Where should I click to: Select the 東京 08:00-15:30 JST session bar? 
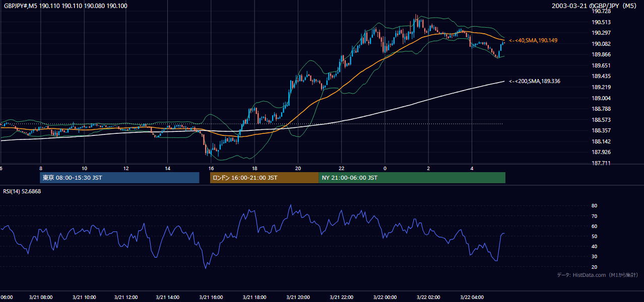pos(119,178)
